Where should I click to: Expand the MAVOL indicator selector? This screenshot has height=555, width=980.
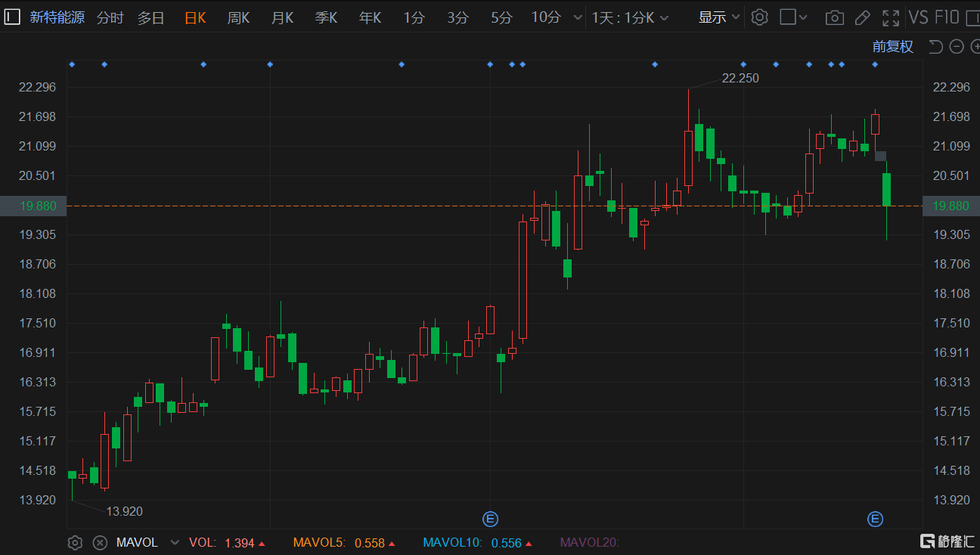coord(175,542)
